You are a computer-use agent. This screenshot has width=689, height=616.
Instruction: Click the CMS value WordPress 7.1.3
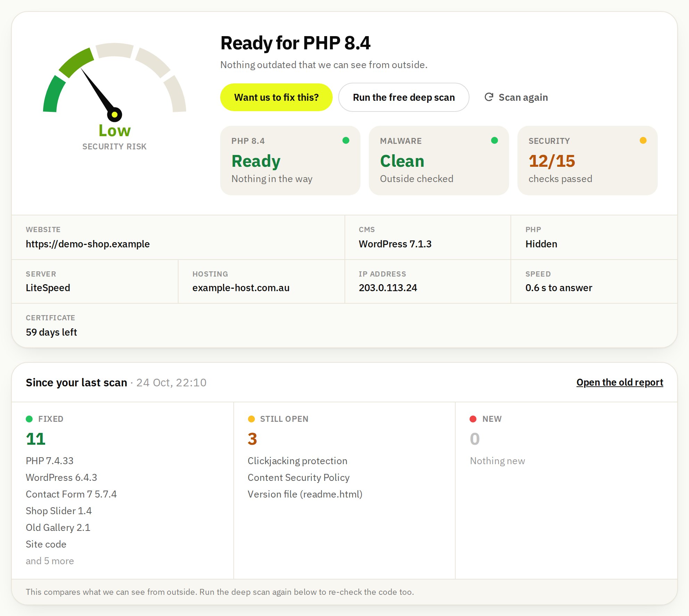pos(395,244)
